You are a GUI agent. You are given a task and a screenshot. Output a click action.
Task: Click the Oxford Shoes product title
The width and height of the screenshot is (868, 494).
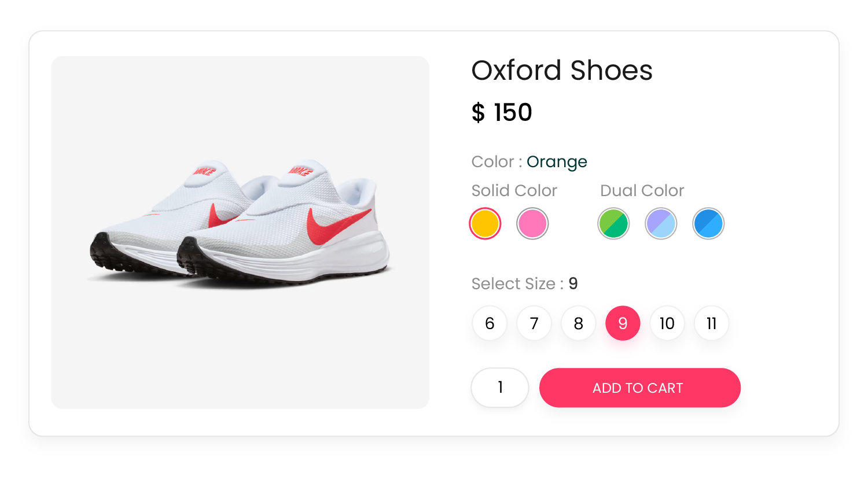click(562, 71)
